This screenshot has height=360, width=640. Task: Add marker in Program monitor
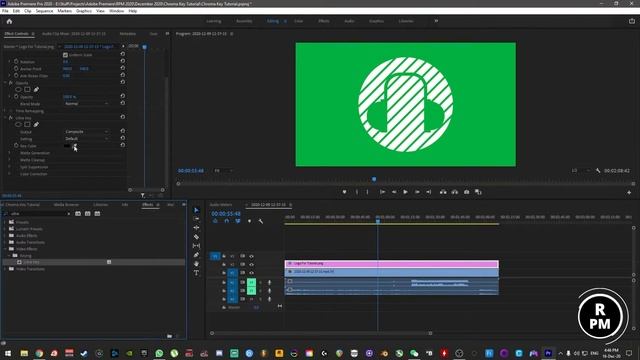coord(344,192)
